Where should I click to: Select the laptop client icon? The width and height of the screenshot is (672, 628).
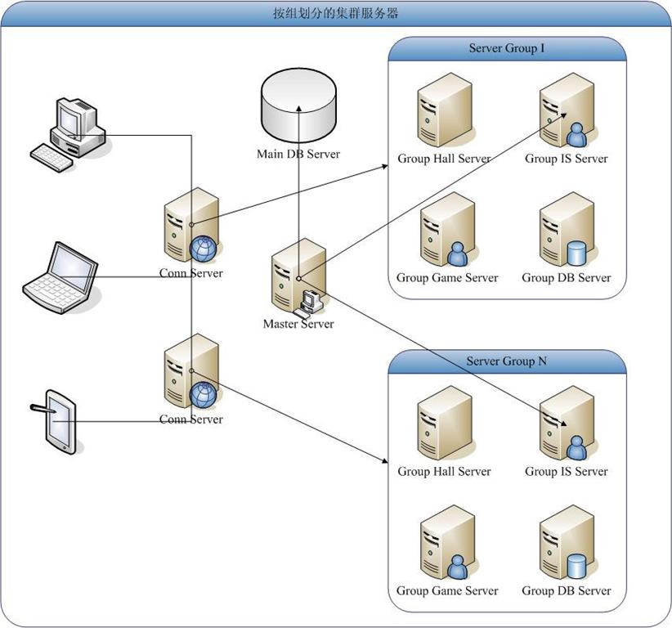coord(60,278)
